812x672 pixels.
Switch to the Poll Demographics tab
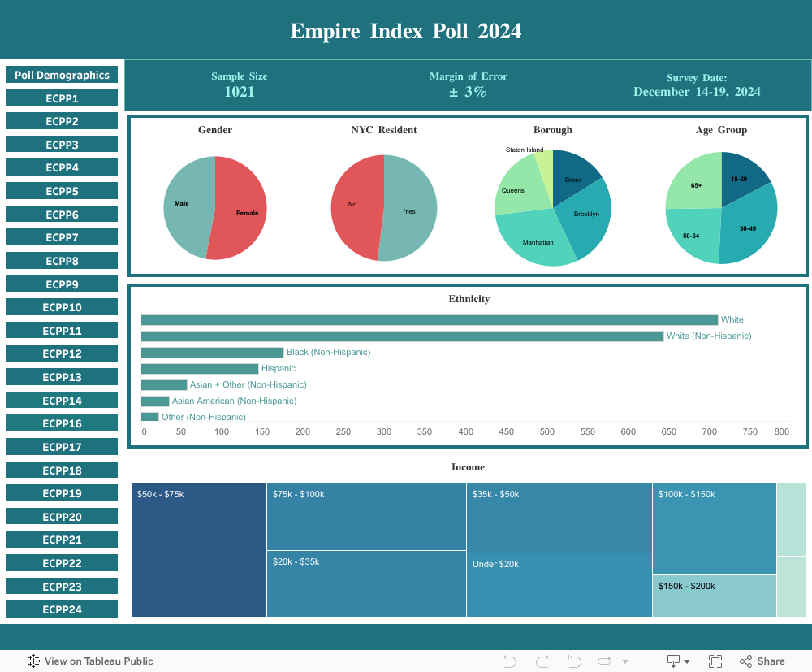click(62, 75)
